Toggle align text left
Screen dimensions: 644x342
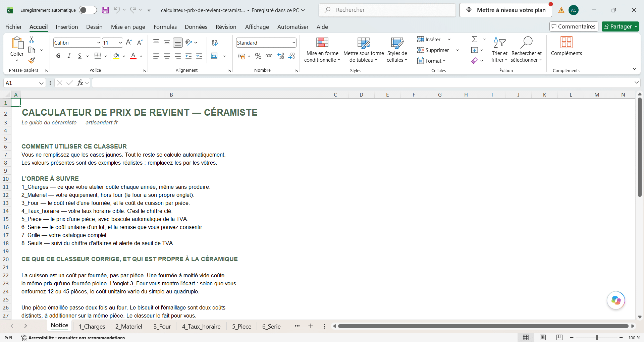click(x=156, y=56)
